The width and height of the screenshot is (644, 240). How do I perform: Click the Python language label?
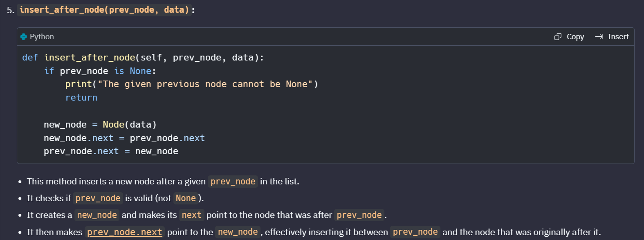[x=42, y=37]
